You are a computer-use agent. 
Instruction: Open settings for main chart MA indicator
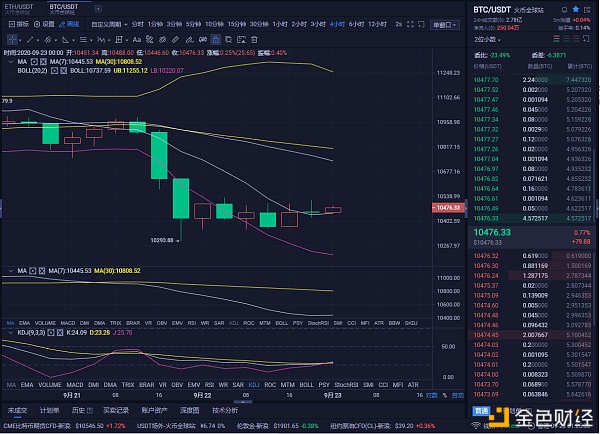34,62
